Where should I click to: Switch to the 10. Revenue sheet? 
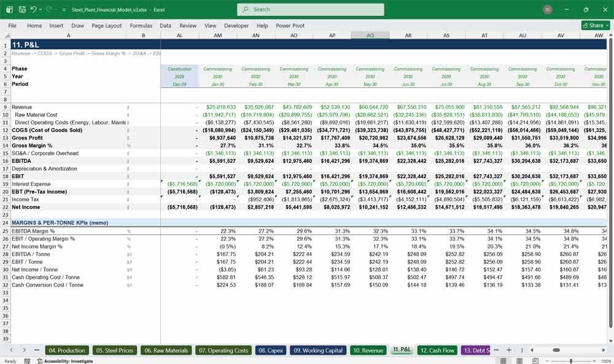tap(368, 350)
